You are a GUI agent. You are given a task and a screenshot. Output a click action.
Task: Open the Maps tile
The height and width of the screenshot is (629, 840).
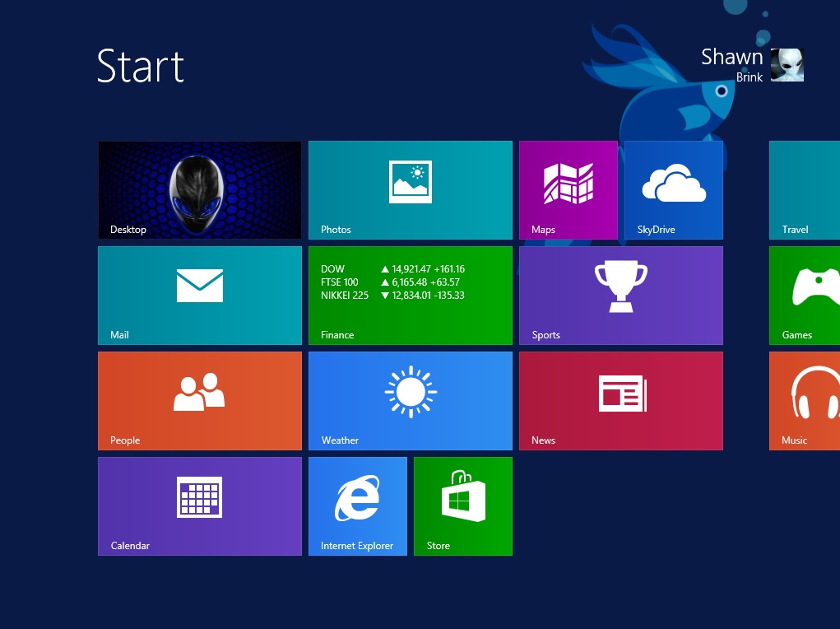(568, 189)
